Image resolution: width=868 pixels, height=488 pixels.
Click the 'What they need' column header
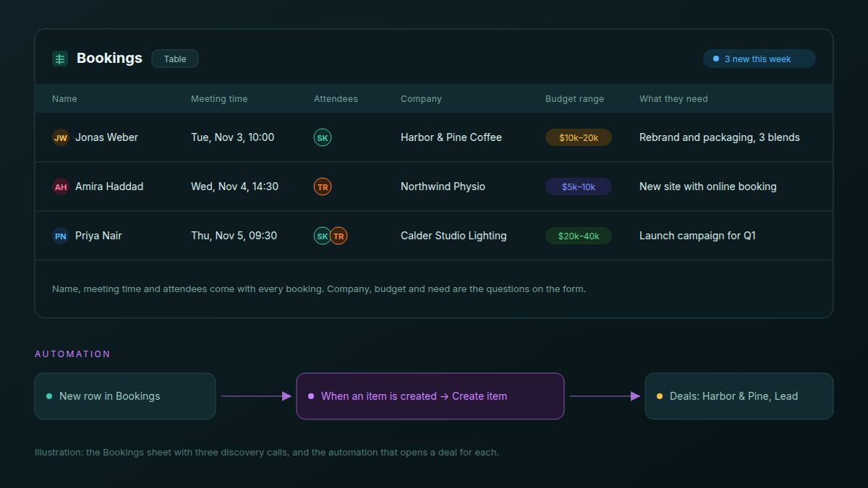(x=673, y=99)
